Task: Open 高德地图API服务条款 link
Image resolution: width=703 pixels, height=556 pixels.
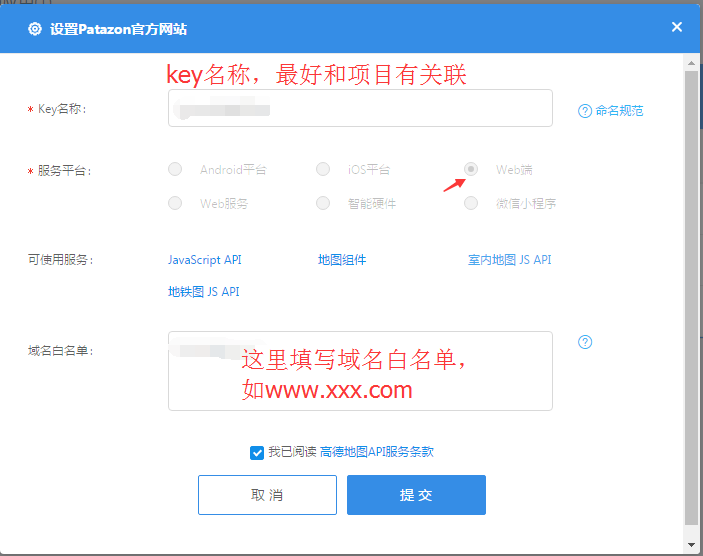Action: coord(377,452)
